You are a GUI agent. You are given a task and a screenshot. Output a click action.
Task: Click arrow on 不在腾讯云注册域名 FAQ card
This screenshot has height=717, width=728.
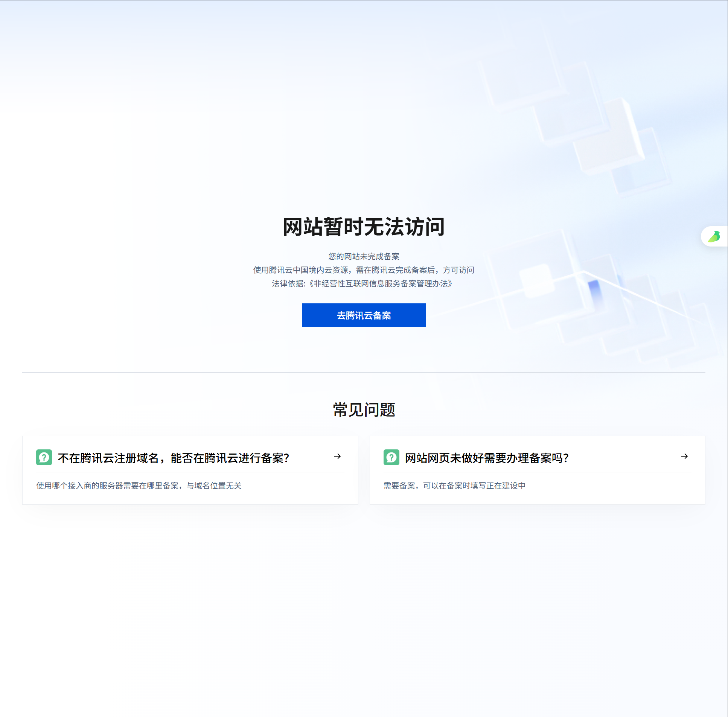click(337, 457)
